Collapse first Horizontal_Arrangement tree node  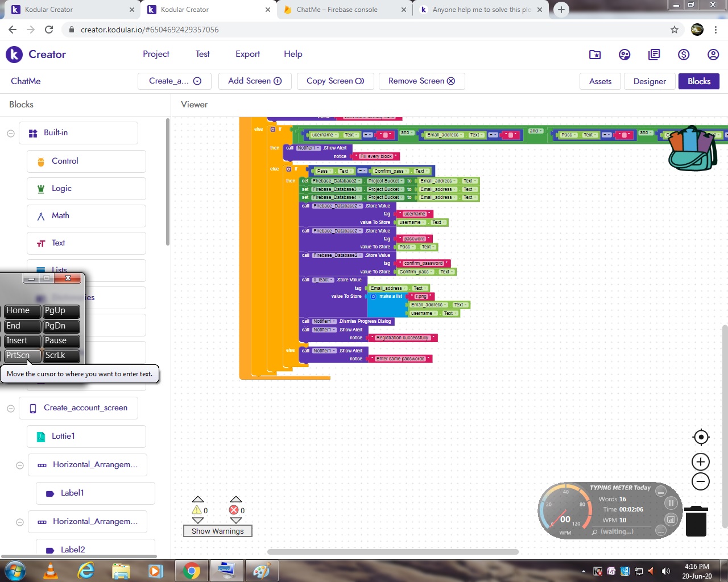coord(20,465)
